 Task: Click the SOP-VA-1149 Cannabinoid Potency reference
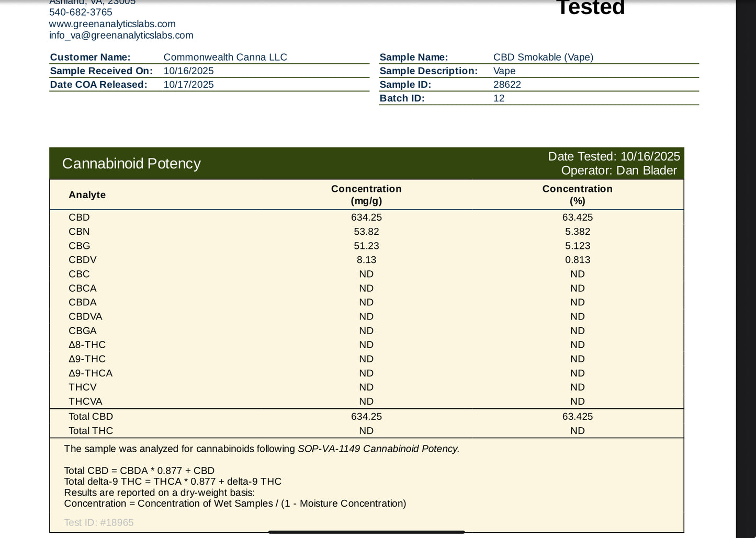tap(378, 449)
